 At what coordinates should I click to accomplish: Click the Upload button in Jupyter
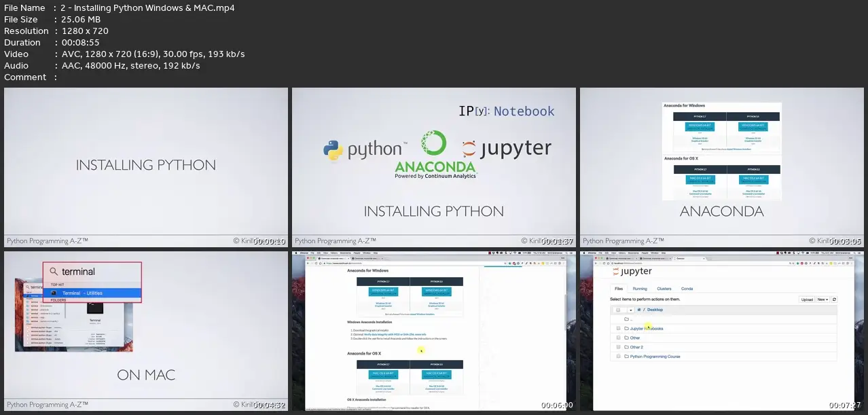[807, 299]
